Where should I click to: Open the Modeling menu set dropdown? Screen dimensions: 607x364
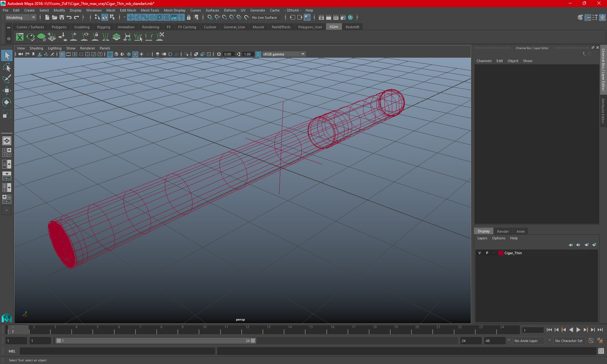pyautogui.click(x=21, y=18)
